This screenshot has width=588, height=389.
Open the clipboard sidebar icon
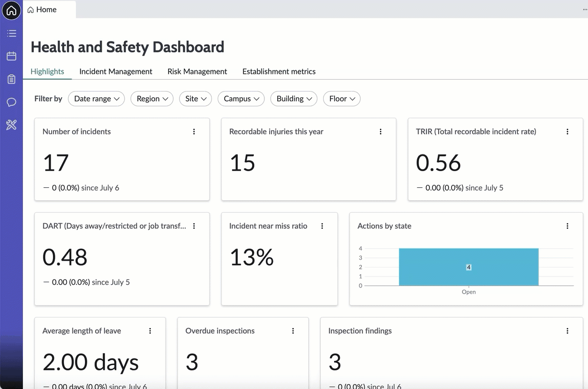pyautogui.click(x=11, y=79)
